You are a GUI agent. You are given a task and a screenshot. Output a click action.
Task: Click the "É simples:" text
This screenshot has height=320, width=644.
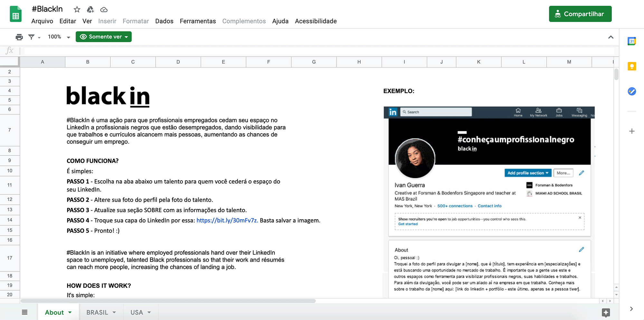pyautogui.click(x=80, y=171)
